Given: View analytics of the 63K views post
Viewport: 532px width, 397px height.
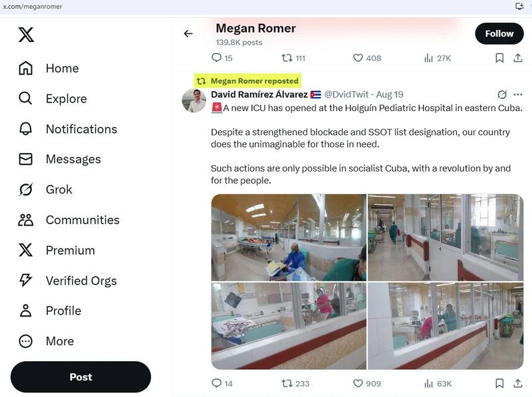Looking at the screenshot, I should tap(429, 383).
